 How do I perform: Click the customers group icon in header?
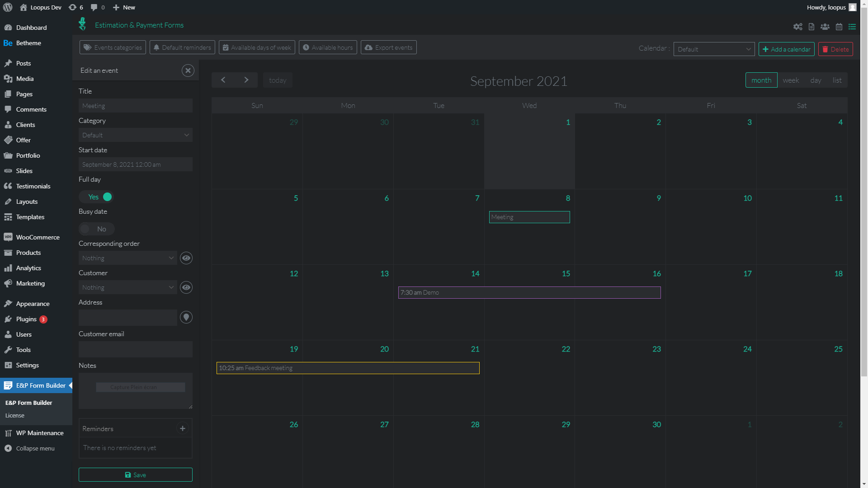(x=825, y=27)
